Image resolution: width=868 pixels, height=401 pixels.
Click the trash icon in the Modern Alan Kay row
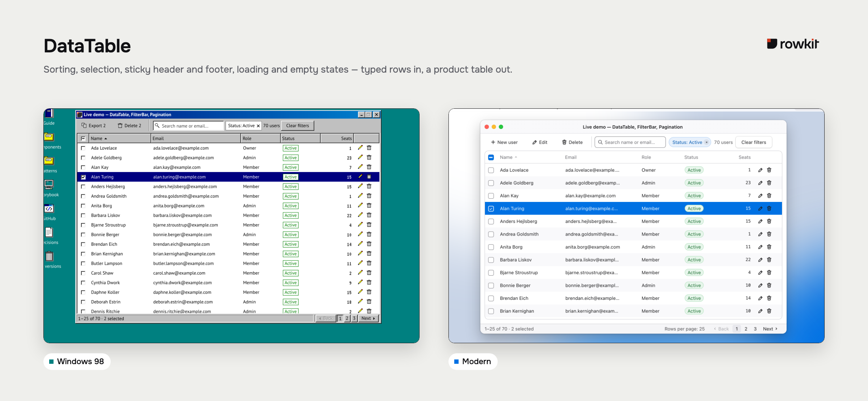769,196
